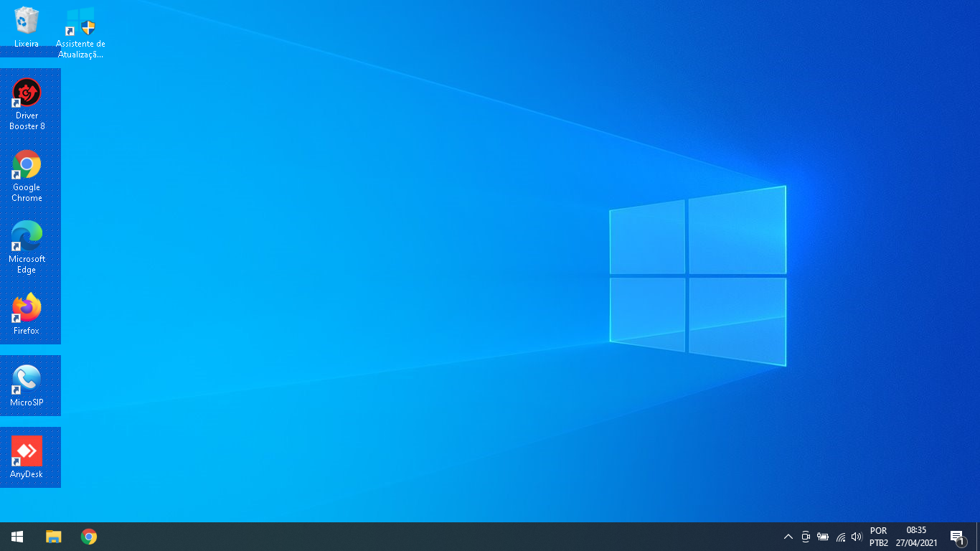
Task: Click the Show desktop strip at the right end of the taskbar
Action: pyautogui.click(x=978, y=537)
